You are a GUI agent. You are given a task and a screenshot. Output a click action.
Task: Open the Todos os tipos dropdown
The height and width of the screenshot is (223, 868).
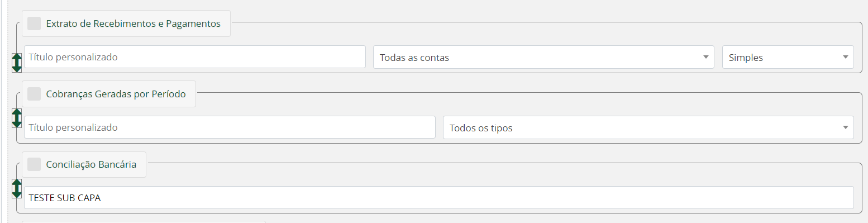[x=648, y=127]
